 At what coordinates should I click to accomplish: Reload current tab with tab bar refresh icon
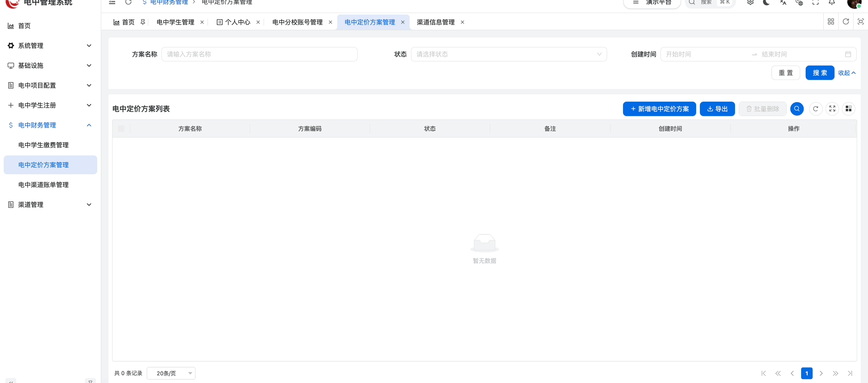[846, 22]
